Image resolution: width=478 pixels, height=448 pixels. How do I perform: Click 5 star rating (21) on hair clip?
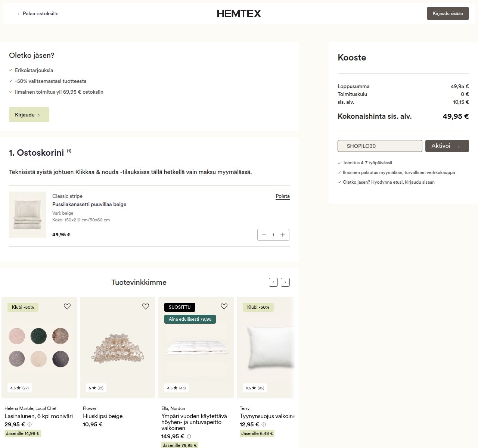[96, 388]
